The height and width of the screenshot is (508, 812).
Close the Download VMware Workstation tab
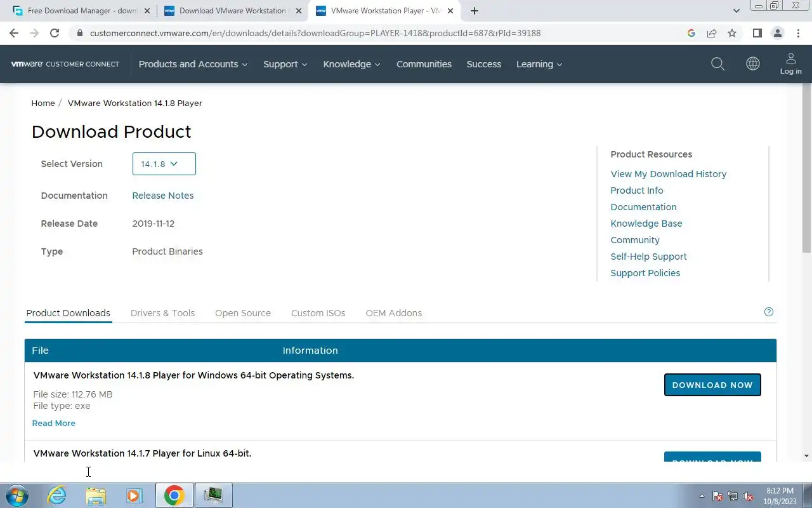299,11
